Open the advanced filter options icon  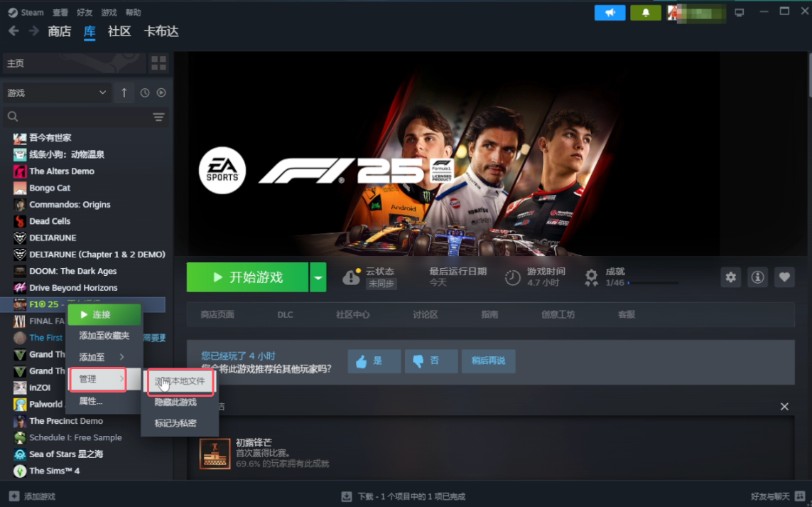point(158,117)
